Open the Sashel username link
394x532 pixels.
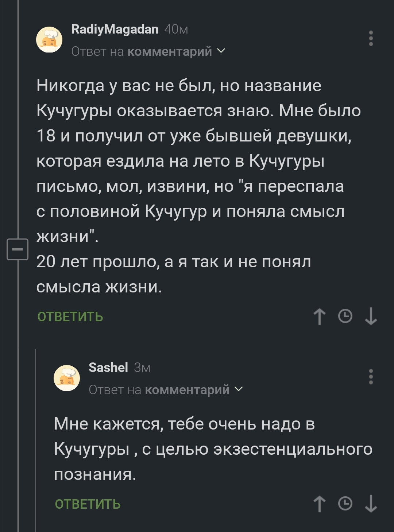point(108,368)
